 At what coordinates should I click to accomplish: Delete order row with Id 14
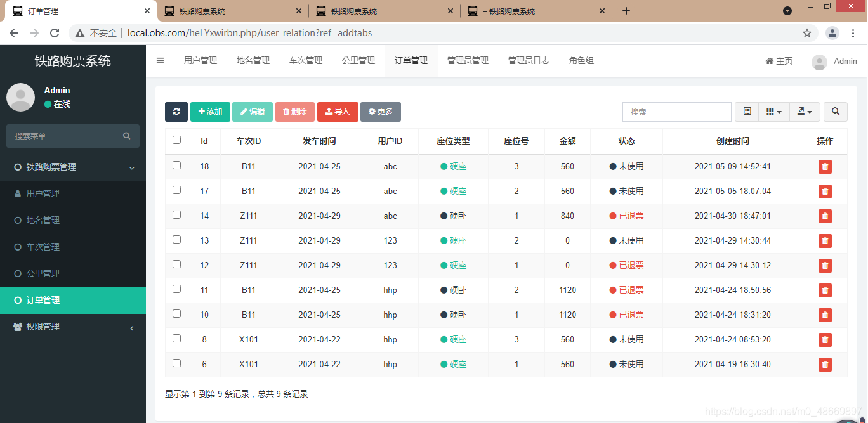[x=825, y=216]
